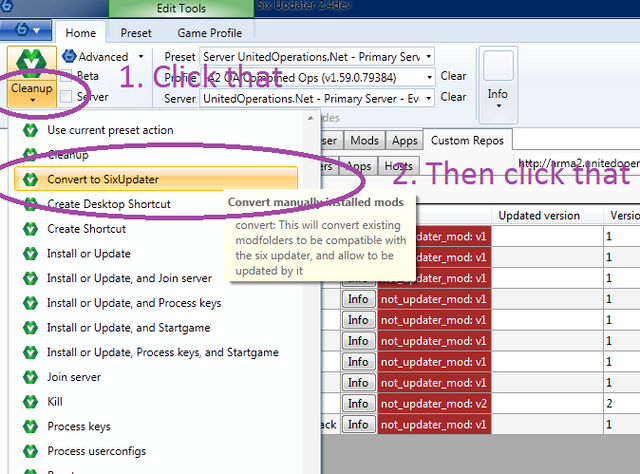Select the Hosts sub-tab
Viewport: 640px width, 474px height.
[398, 166]
